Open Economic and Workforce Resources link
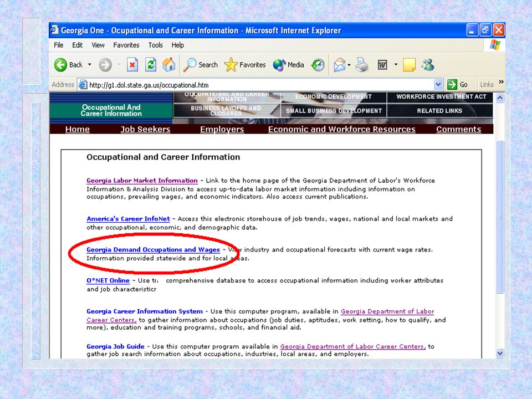The height and width of the screenshot is (399, 532). coord(342,129)
